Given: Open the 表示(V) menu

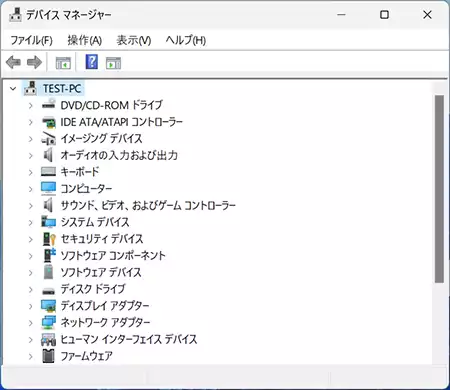Looking at the screenshot, I should pos(134,40).
